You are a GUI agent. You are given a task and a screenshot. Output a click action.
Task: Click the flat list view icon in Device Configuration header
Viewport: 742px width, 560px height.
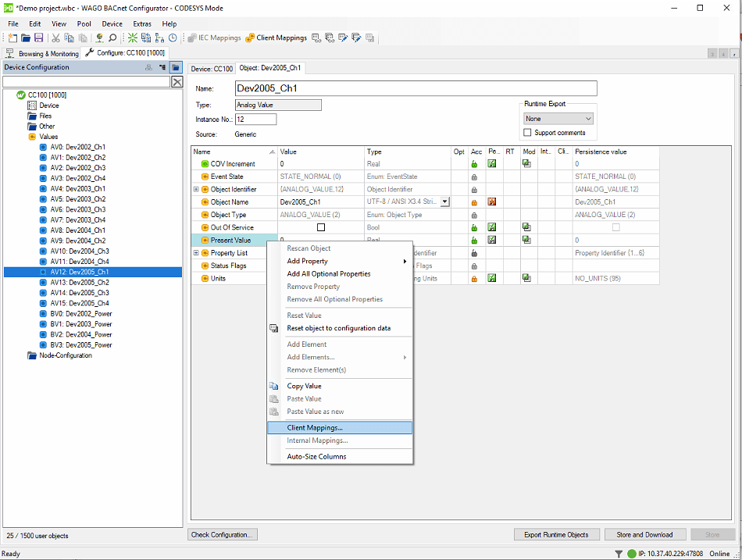pyautogui.click(x=148, y=67)
